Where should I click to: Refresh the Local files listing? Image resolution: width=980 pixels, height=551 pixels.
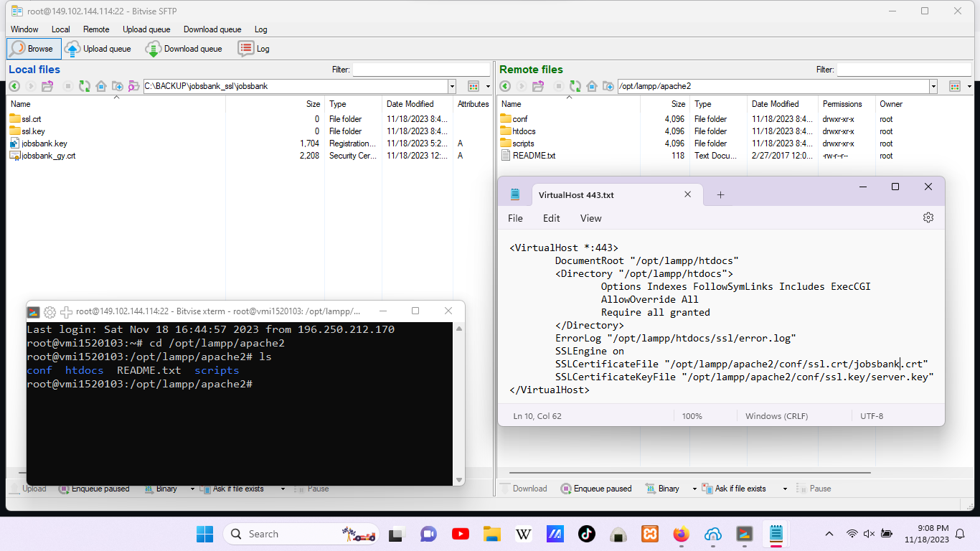(85, 86)
